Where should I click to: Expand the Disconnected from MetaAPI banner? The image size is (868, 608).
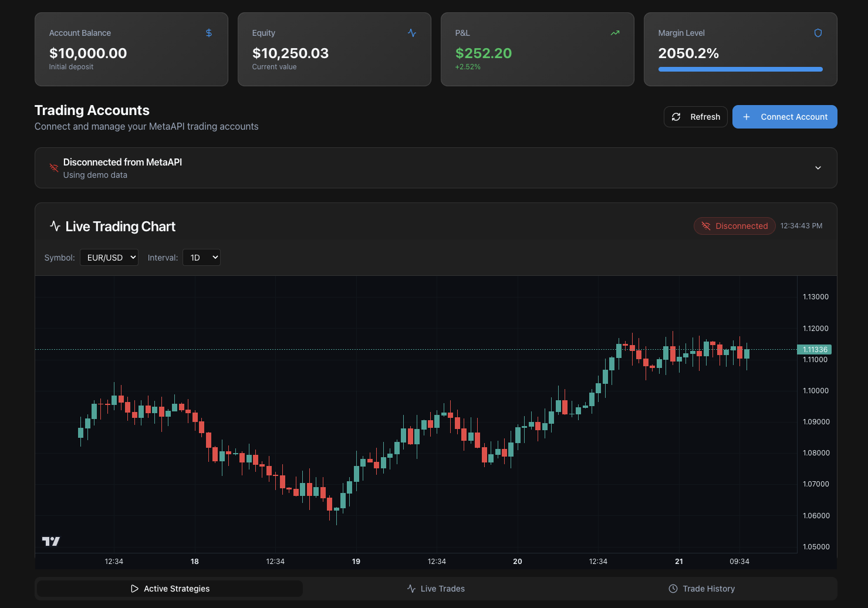(818, 168)
